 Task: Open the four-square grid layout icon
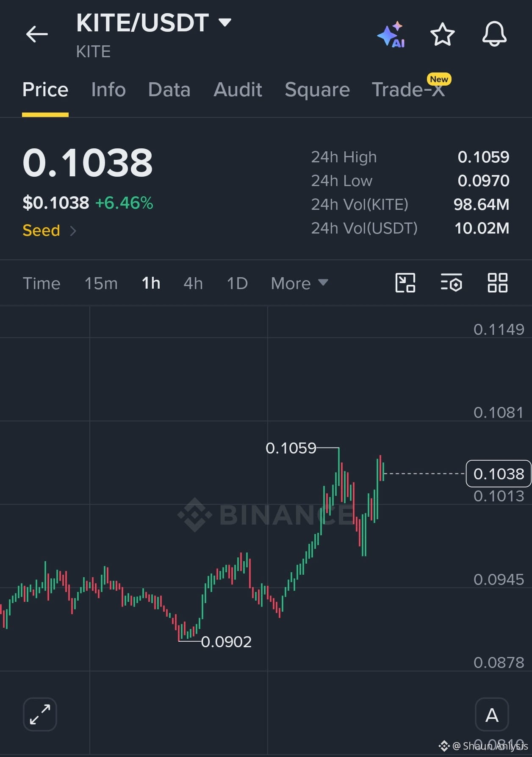click(x=497, y=283)
